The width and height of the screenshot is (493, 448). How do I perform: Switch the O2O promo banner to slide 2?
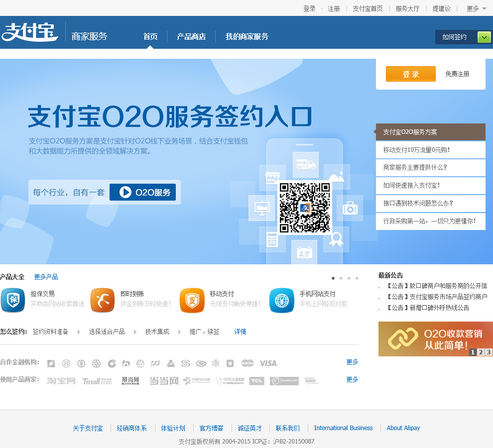[x=481, y=352]
